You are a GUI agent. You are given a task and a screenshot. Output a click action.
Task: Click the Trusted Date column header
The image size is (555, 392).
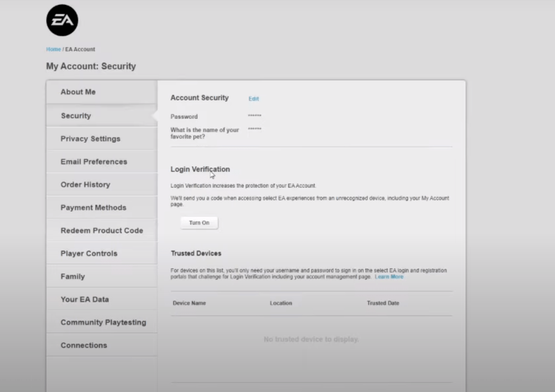pyautogui.click(x=383, y=303)
